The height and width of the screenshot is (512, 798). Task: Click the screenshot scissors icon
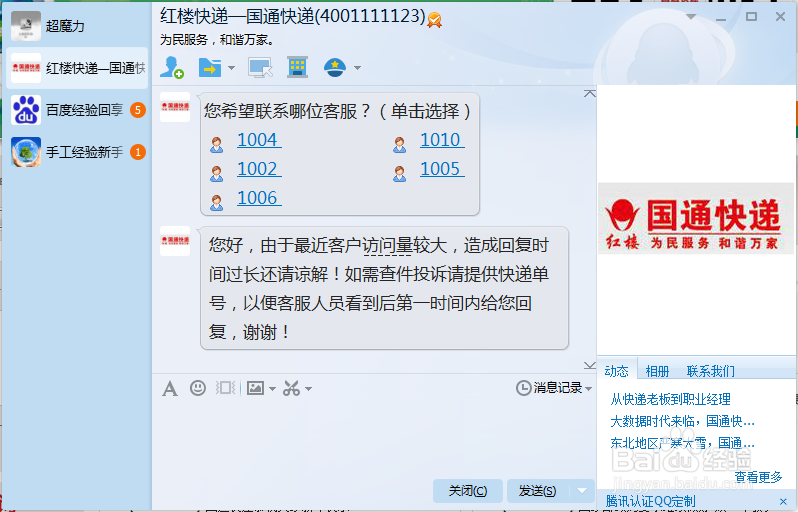[x=292, y=388]
